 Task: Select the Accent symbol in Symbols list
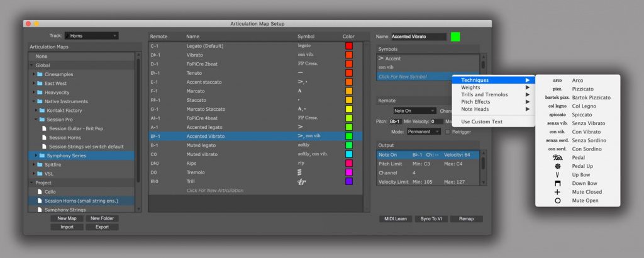coord(428,59)
